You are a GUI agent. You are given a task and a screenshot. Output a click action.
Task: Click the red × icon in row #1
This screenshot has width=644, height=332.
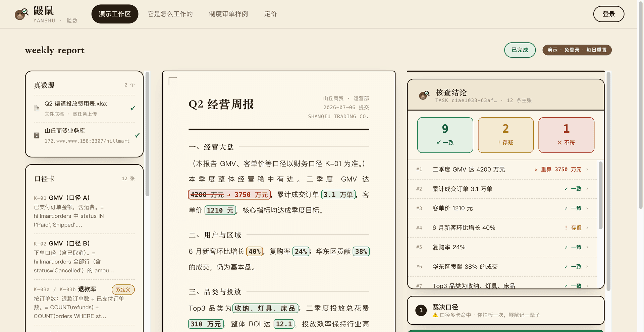536,170
